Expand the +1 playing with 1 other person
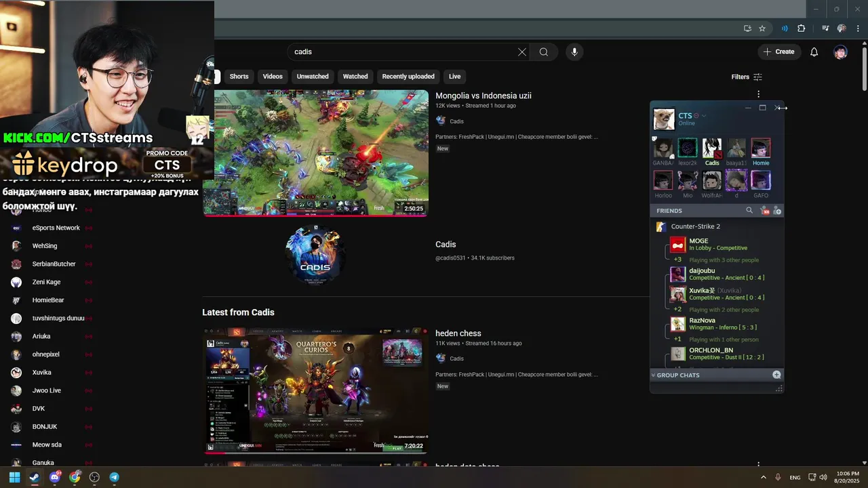This screenshot has width=868, height=488. 677,339
